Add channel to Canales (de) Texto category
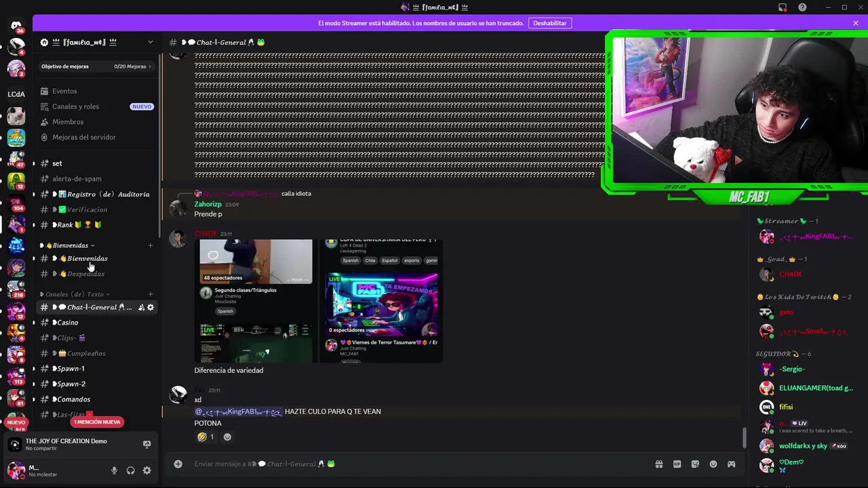 pos(151,294)
